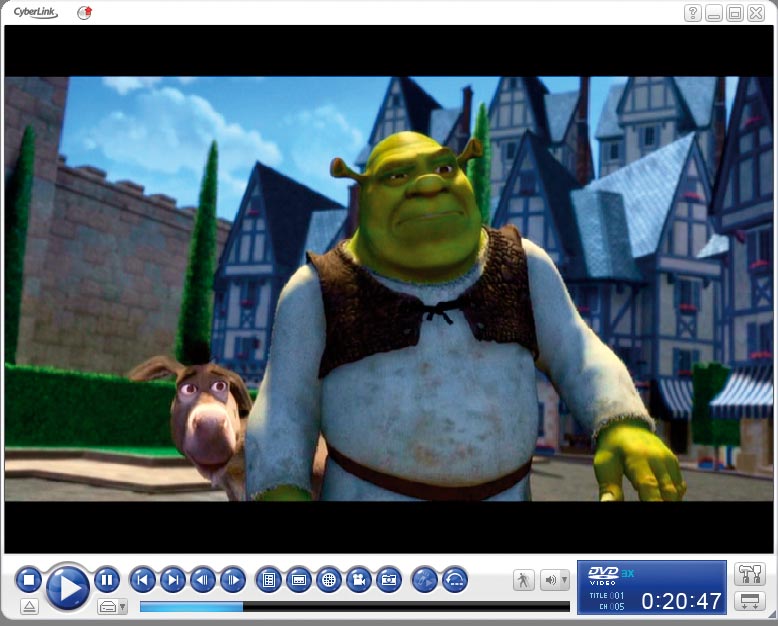The width and height of the screenshot is (778, 626).
Task: Maximize the PowerDVD window
Action: coord(735,13)
